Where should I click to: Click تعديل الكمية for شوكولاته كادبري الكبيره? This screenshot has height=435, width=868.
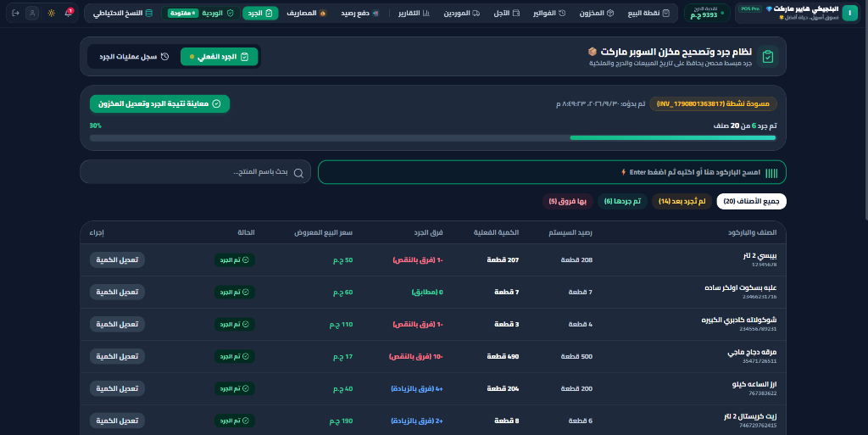(117, 324)
